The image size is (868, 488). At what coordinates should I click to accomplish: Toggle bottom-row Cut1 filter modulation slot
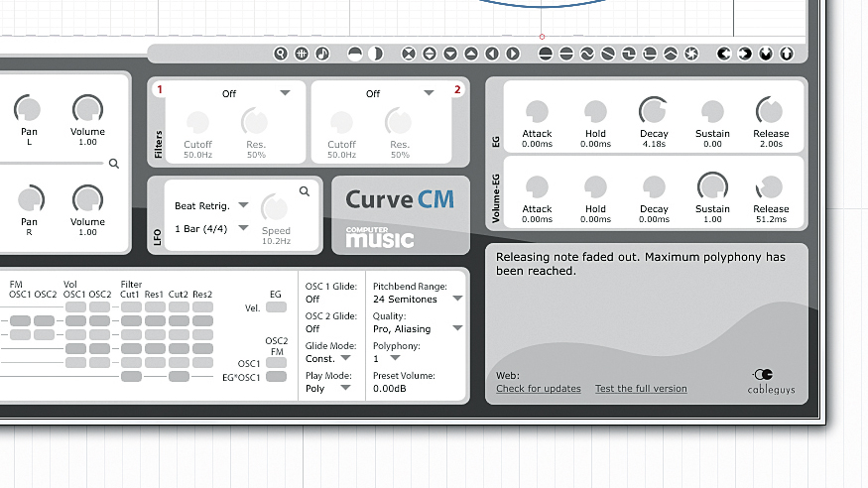131,377
